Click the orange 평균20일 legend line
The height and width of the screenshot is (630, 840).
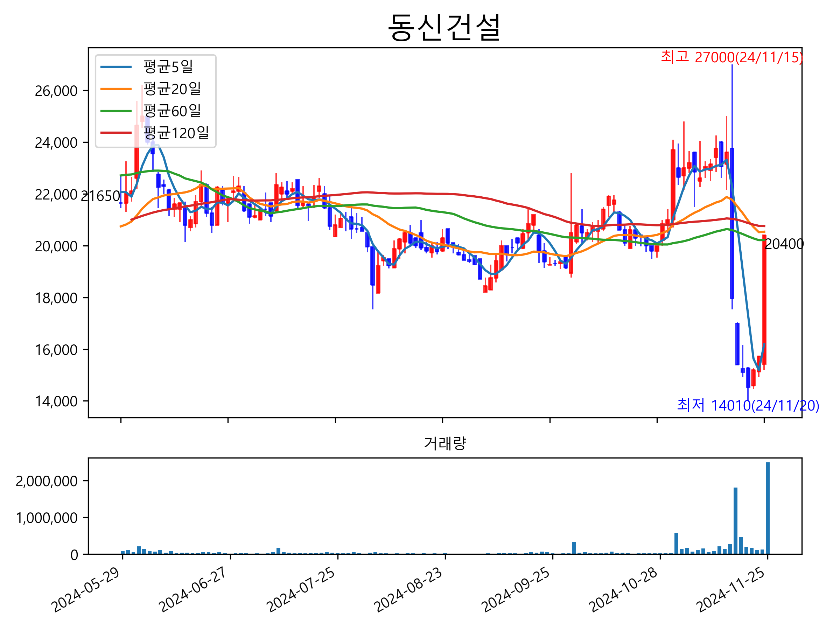click(x=116, y=89)
